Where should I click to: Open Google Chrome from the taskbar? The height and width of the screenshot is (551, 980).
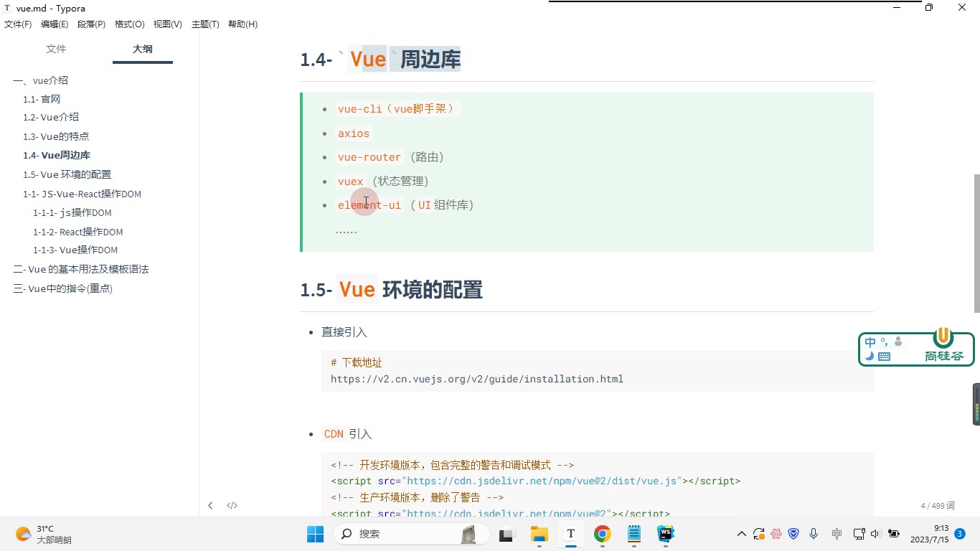pyautogui.click(x=603, y=534)
